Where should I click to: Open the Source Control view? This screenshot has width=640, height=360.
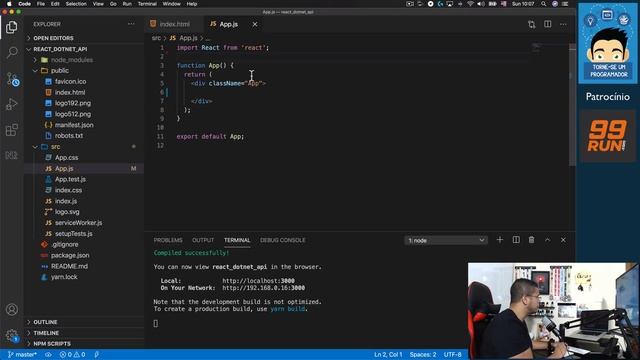(12, 79)
